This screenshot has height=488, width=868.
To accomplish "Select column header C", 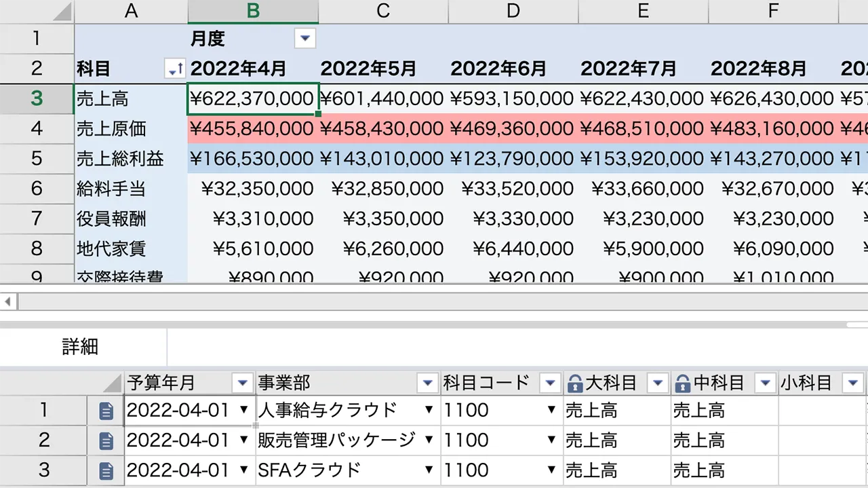I will [383, 11].
